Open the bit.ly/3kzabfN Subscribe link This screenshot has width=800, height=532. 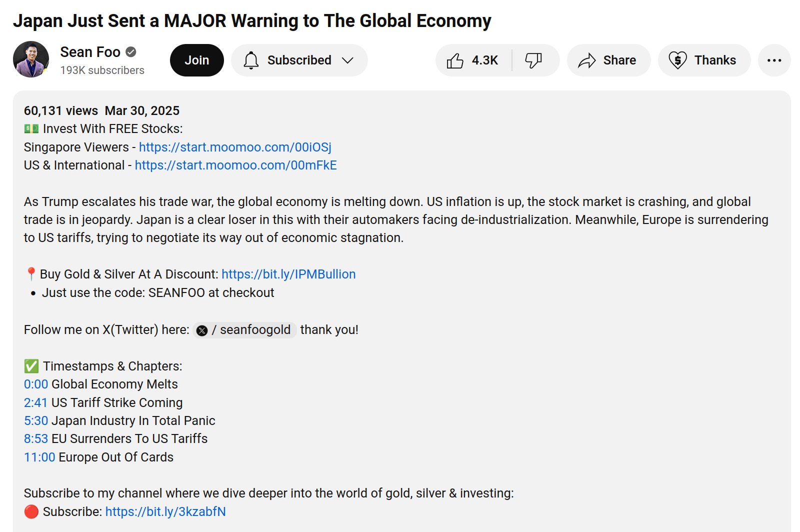click(165, 512)
